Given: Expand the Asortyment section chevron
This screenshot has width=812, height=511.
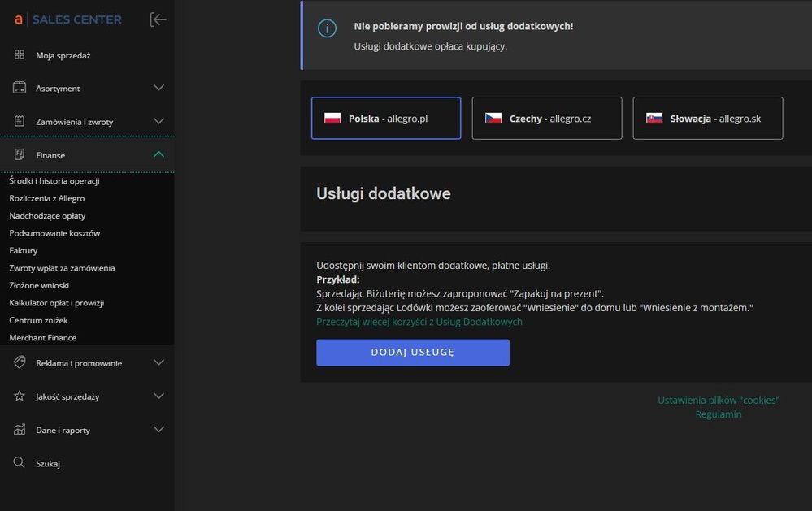Looking at the screenshot, I should (158, 88).
